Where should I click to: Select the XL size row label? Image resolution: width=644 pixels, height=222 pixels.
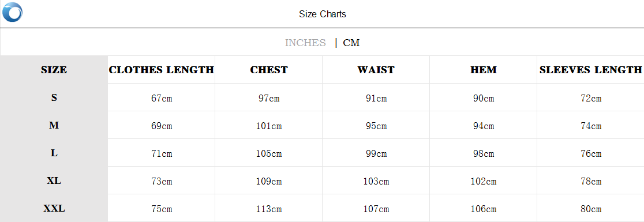pos(54,180)
